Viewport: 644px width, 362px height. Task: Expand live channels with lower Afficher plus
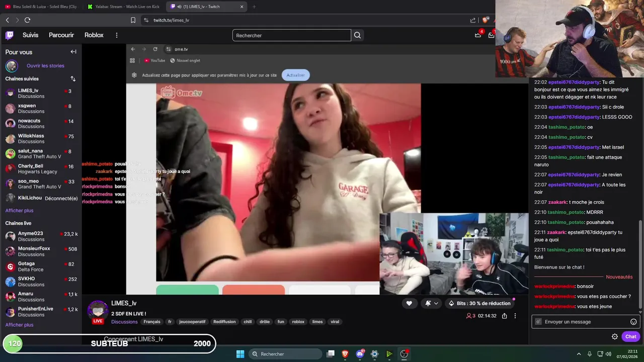[x=19, y=325]
